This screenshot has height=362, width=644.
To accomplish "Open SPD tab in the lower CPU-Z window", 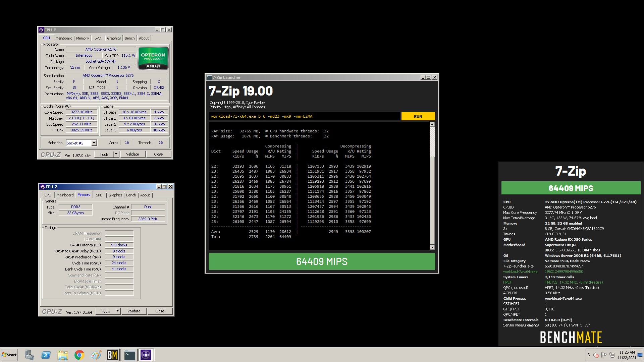I will point(99,195).
